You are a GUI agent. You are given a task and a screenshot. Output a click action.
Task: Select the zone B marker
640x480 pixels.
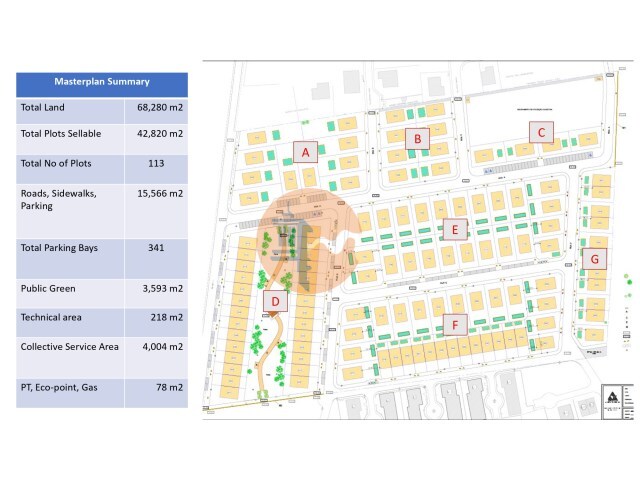(x=418, y=139)
